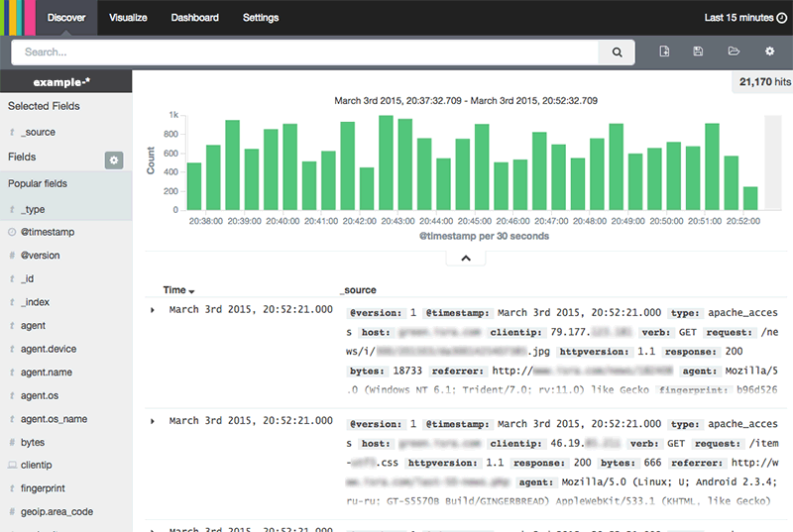This screenshot has width=793, height=532.
Task: Go to the Settings tab
Action: (261, 18)
